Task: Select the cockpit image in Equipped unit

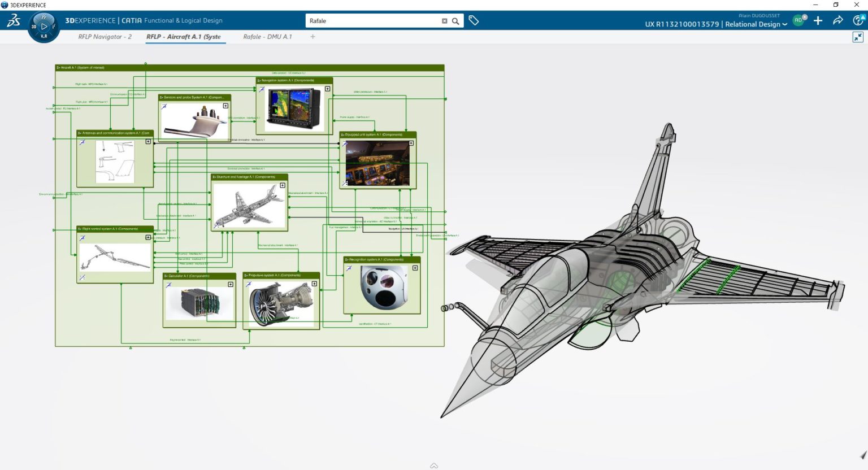Action: point(377,163)
